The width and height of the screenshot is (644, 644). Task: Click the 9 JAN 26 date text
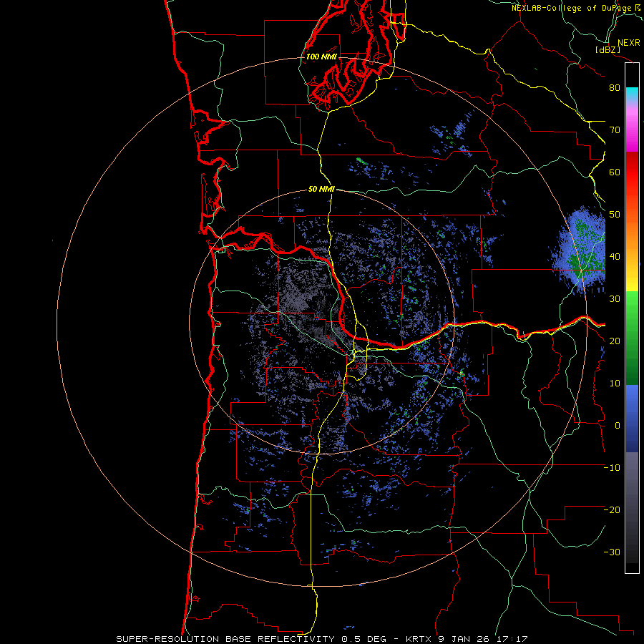pos(464,639)
